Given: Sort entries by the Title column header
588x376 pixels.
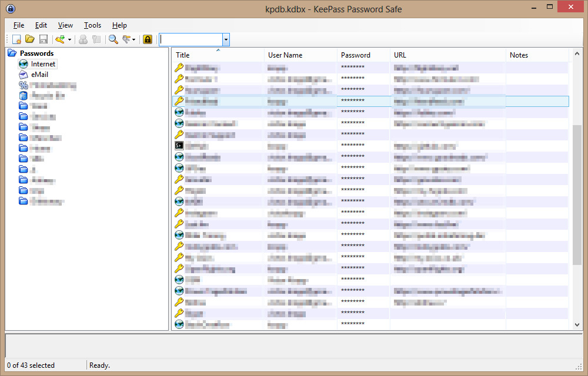Looking at the screenshot, I should [218, 55].
